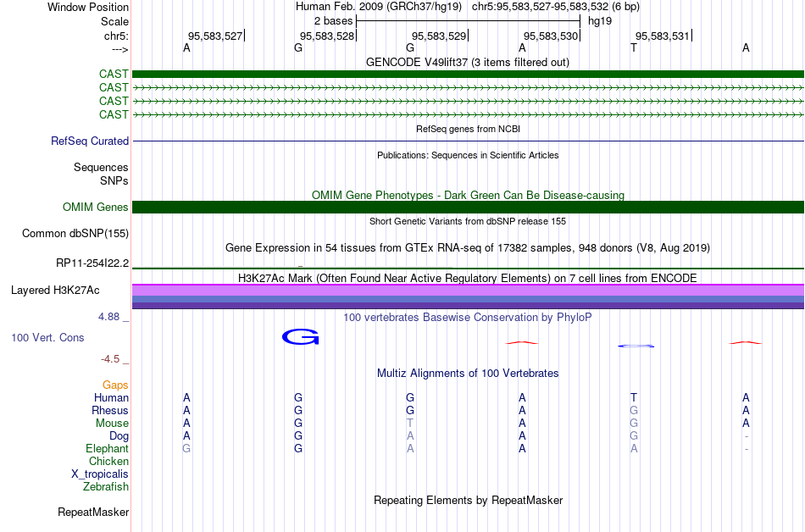Click the large blue G conservation logo
The height and width of the screenshot is (532, 805).
click(300, 337)
